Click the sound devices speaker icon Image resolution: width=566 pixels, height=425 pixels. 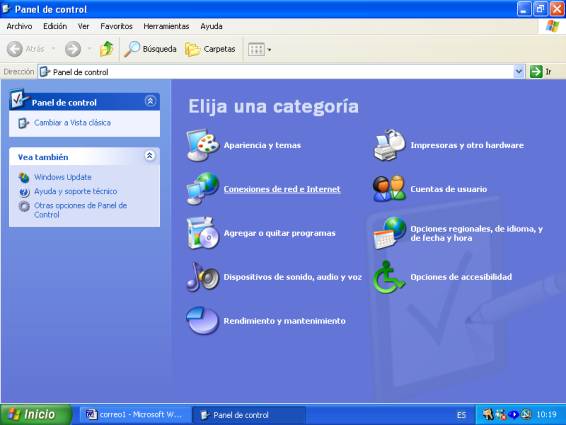203,277
